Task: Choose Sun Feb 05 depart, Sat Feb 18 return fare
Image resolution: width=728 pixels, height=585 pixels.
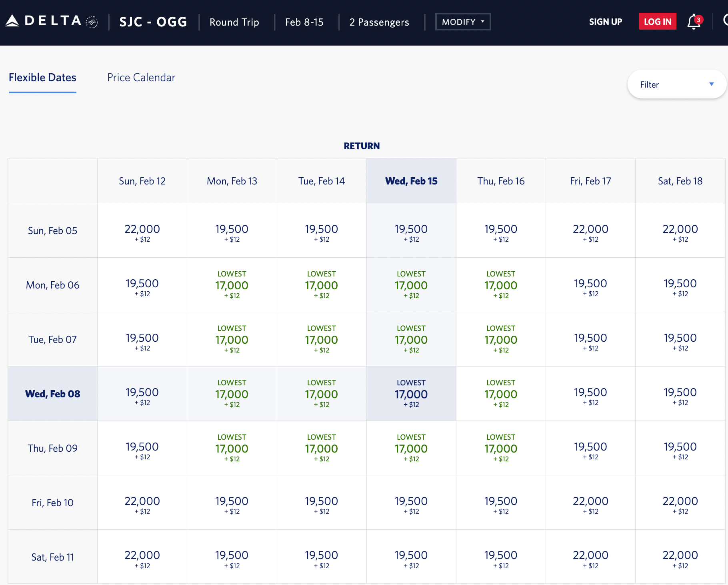Action: [x=680, y=231]
